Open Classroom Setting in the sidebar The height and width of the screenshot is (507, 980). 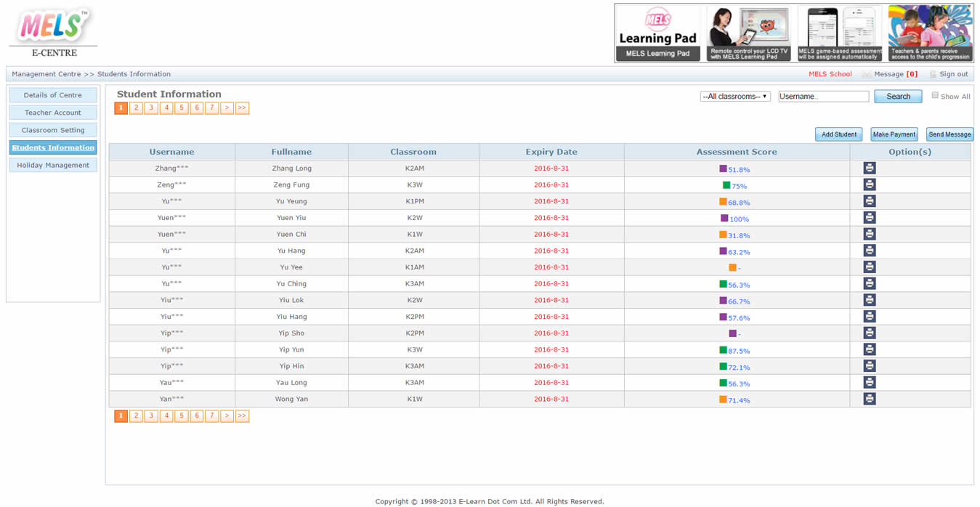53,130
